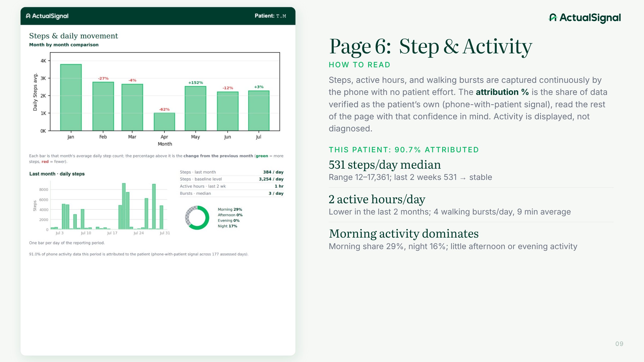Click the "Afternoon 0%" legend entry
The height and width of the screenshot is (362, 644).
point(230,215)
